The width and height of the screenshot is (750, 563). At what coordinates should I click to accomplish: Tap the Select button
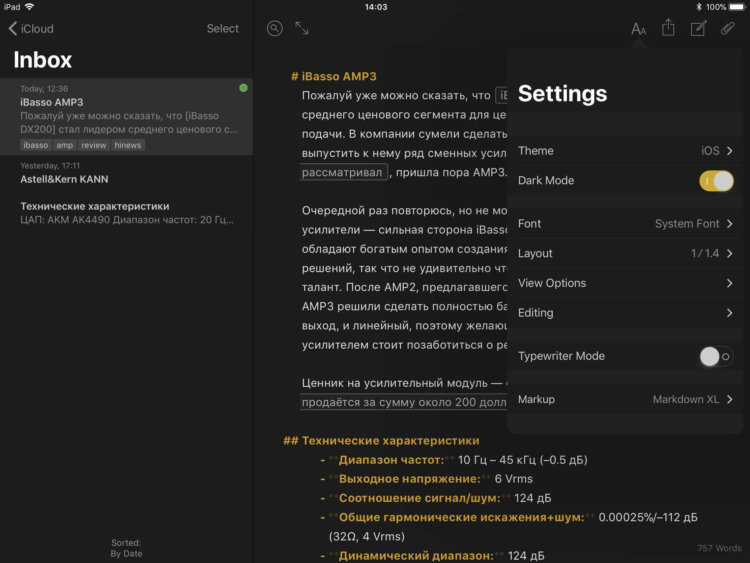click(x=222, y=29)
